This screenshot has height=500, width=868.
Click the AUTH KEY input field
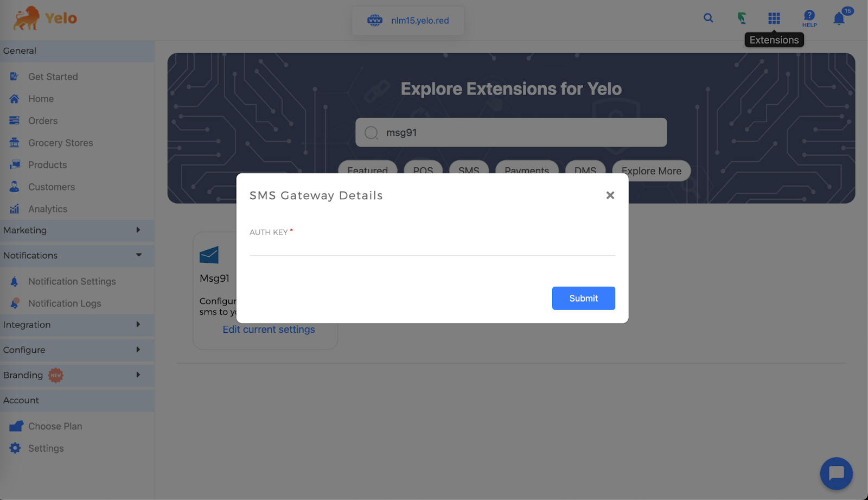click(x=432, y=247)
